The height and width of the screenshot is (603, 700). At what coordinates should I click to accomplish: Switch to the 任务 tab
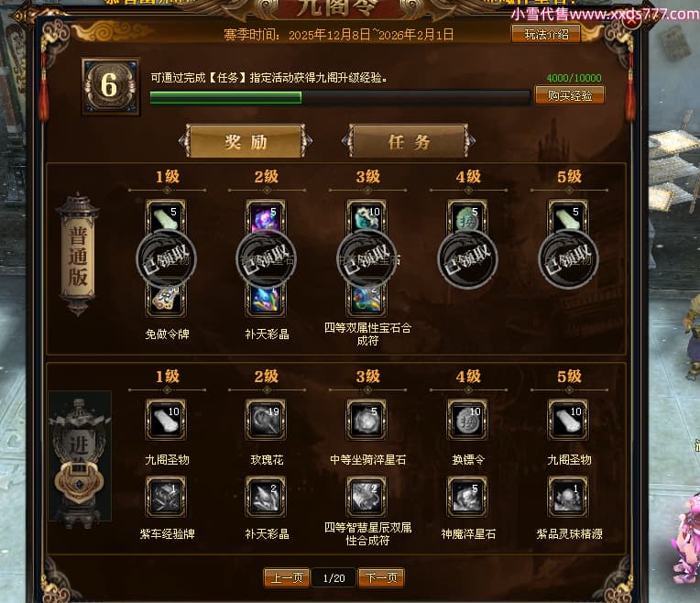[x=409, y=142]
